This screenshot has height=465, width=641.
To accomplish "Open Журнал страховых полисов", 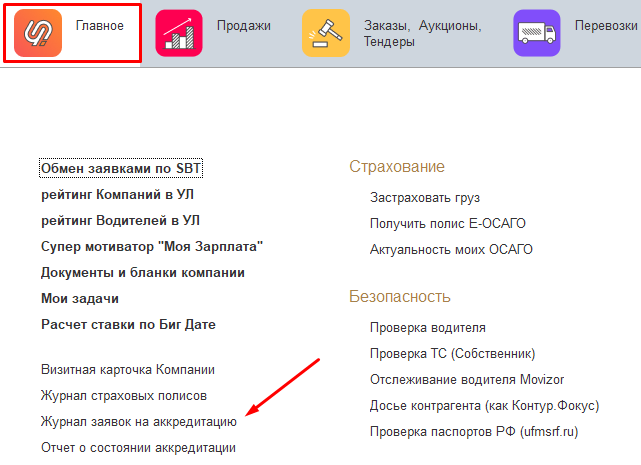I will [x=124, y=396].
